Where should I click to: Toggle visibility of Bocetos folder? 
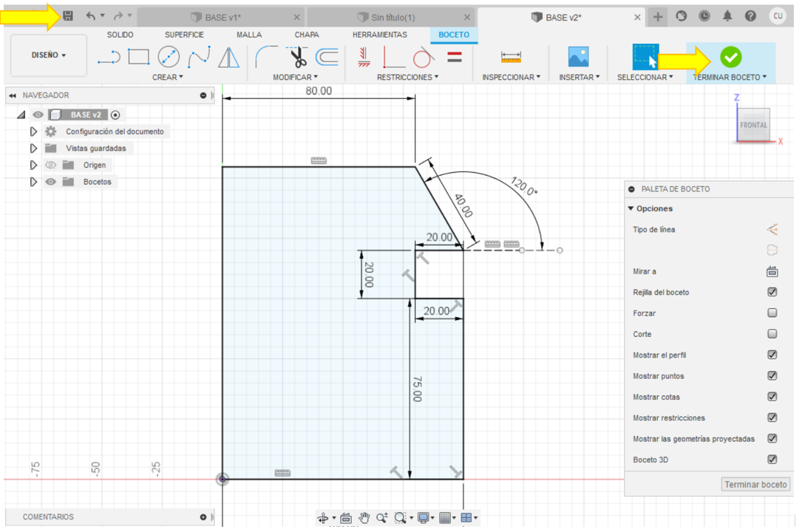point(51,182)
